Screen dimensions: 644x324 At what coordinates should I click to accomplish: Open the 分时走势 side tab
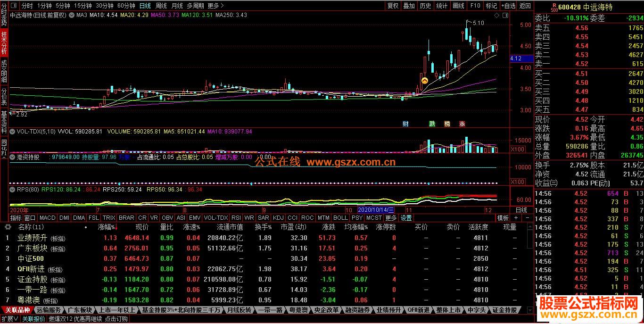click(4, 15)
